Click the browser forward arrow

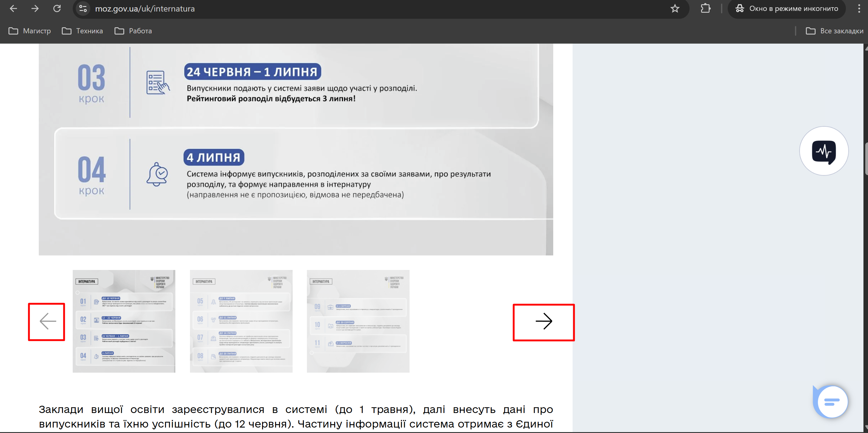coord(35,9)
